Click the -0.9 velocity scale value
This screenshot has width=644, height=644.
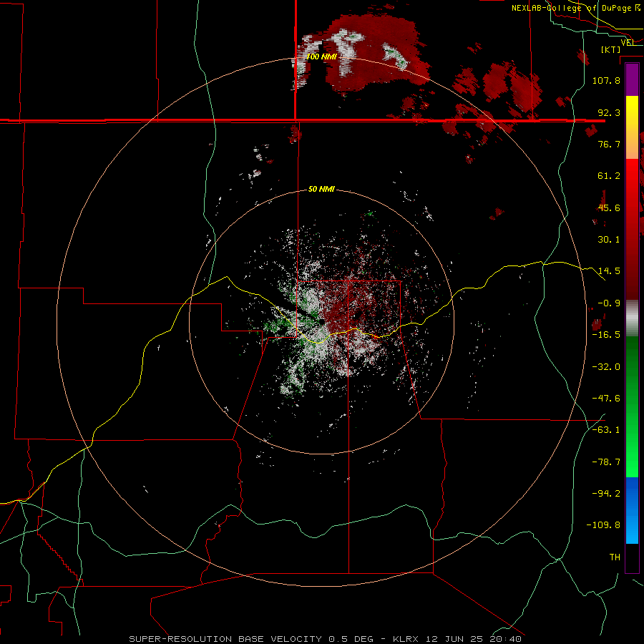click(x=609, y=303)
